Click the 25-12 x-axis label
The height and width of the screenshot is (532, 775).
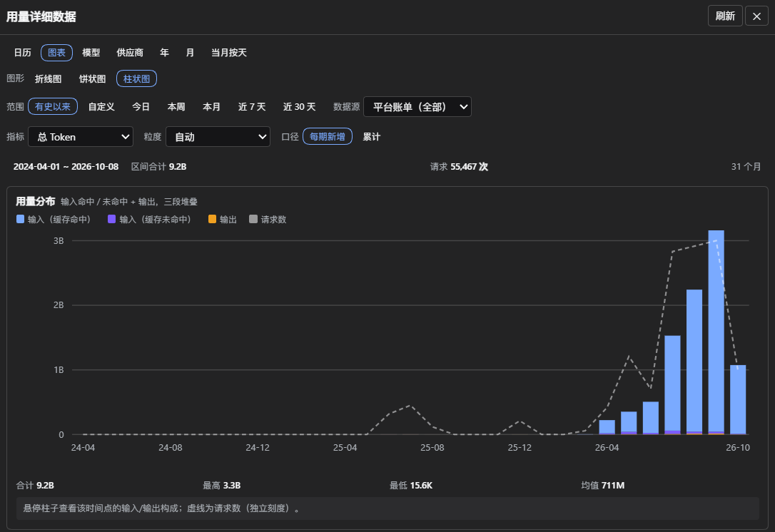tap(520, 448)
